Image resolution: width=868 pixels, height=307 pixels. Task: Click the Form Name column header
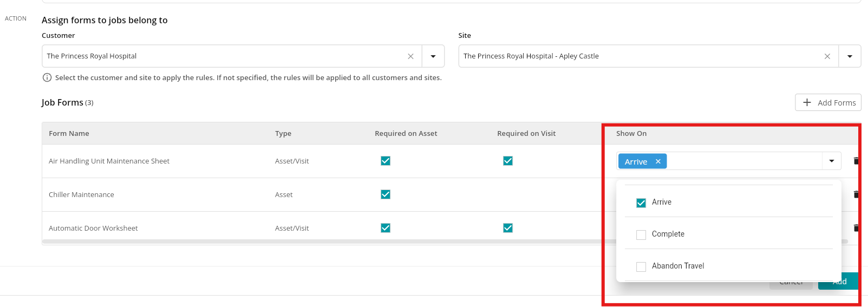[69, 133]
